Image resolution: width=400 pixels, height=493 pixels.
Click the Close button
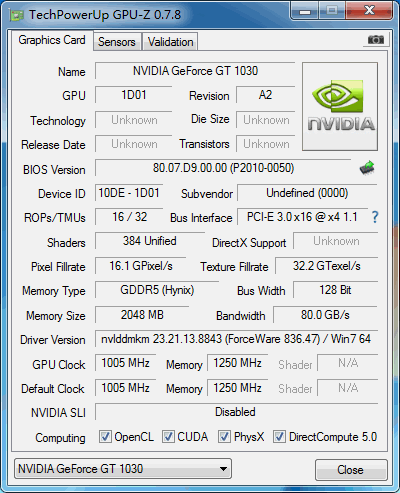click(x=351, y=470)
